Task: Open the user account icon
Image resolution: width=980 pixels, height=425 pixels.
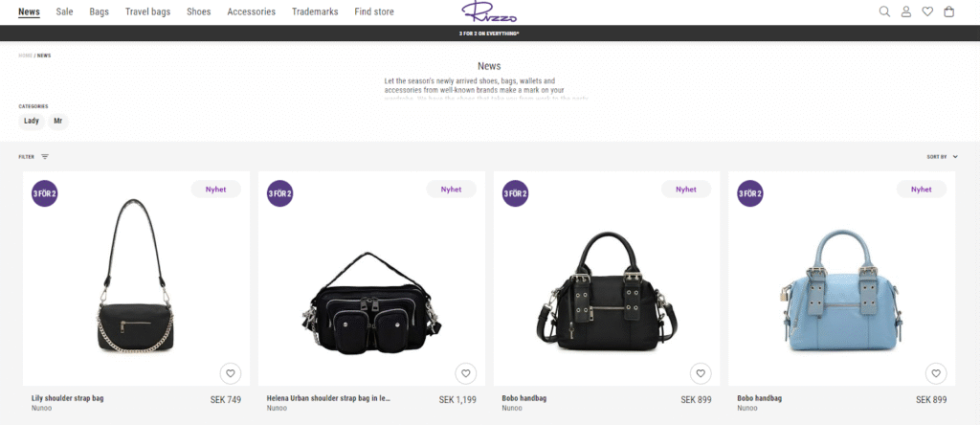Action: (905, 11)
